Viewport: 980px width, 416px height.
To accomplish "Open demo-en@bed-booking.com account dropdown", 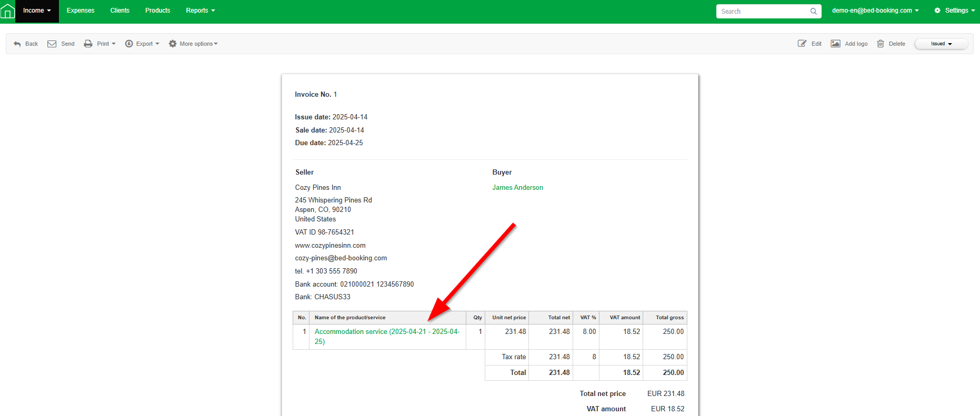I will click(x=875, y=11).
